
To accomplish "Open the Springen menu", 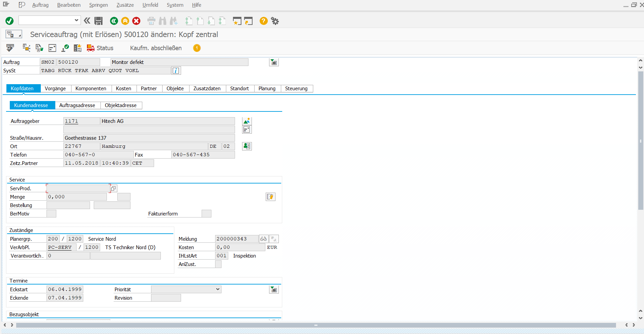I will pos(98,5).
